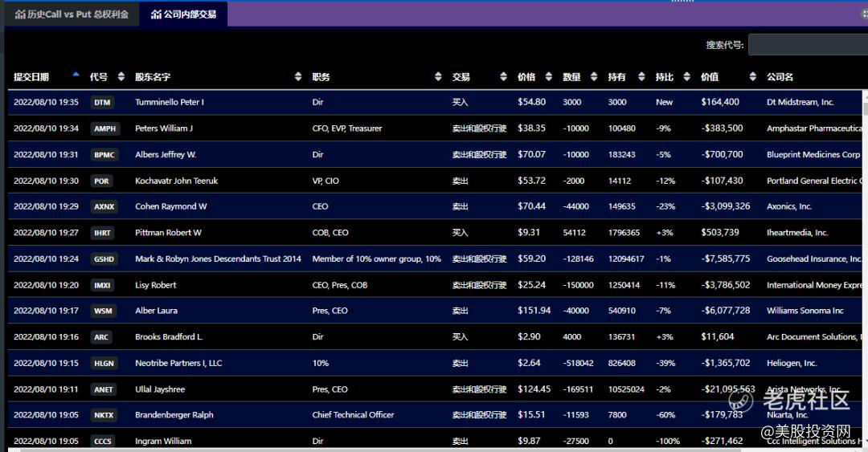This screenshot has width=868, height=452.
Task: Click the 搜索代号 search input field
Action: point(808,45)
